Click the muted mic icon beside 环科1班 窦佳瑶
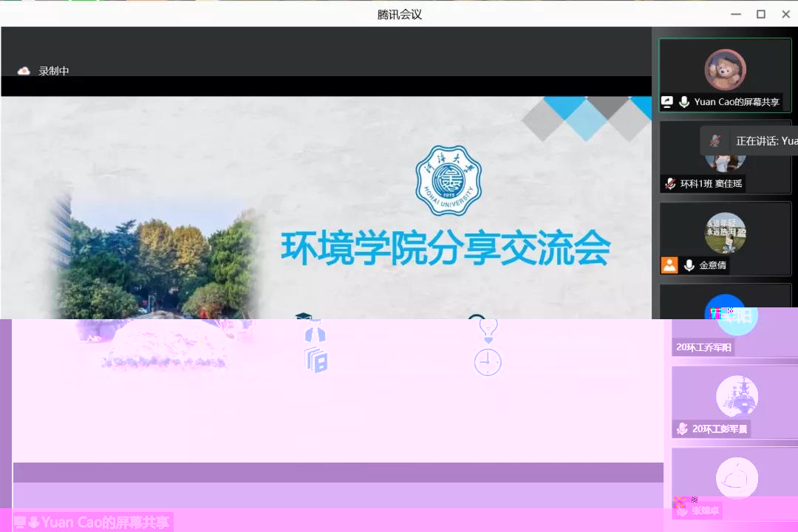 click(669, 184)
